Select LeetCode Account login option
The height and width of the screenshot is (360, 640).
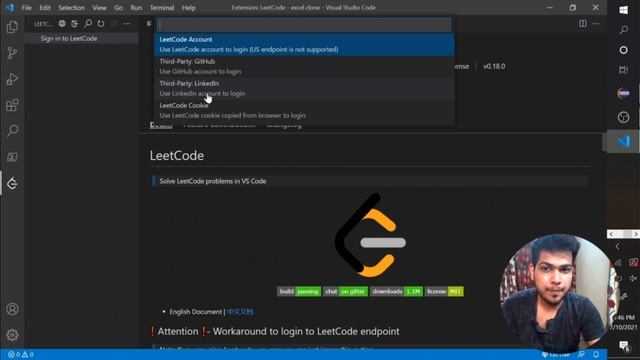click(304, 44)
